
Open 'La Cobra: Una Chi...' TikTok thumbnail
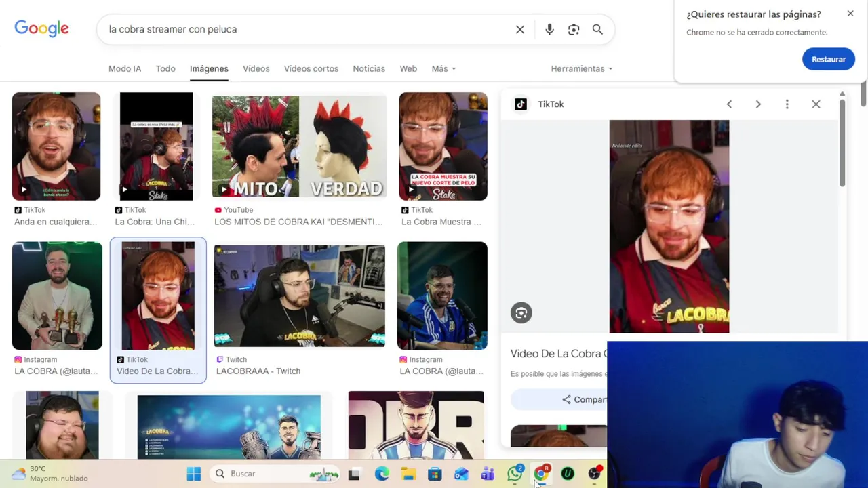(x=156, y=146)
